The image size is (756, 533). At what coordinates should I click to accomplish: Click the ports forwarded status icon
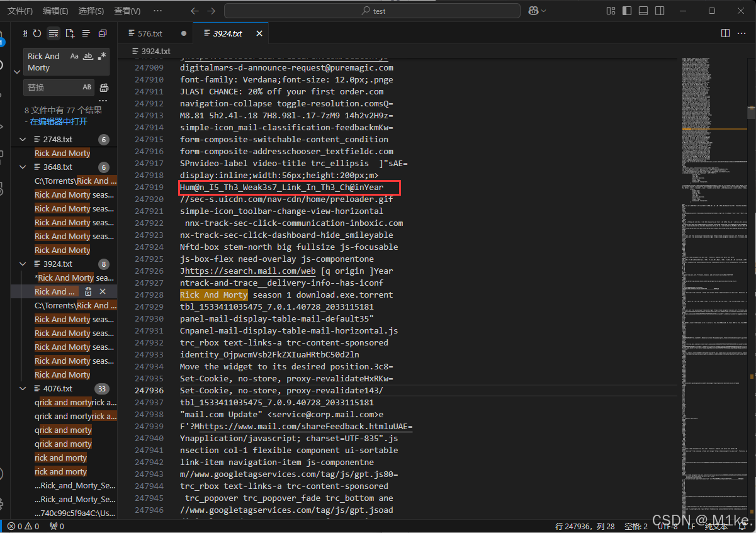(57, 526)
